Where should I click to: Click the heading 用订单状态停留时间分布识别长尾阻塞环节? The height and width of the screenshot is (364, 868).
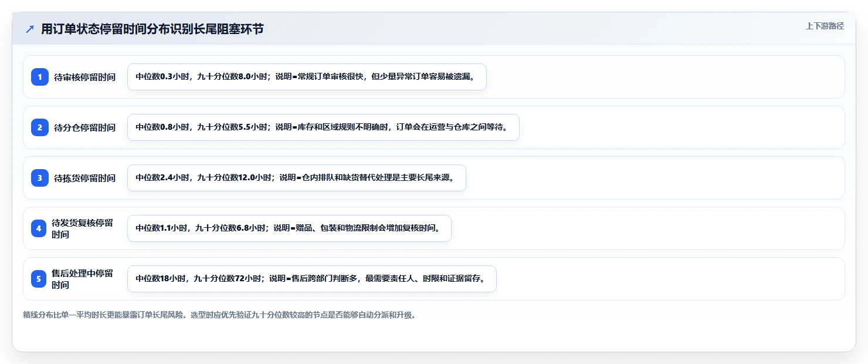tap(152, 29)
